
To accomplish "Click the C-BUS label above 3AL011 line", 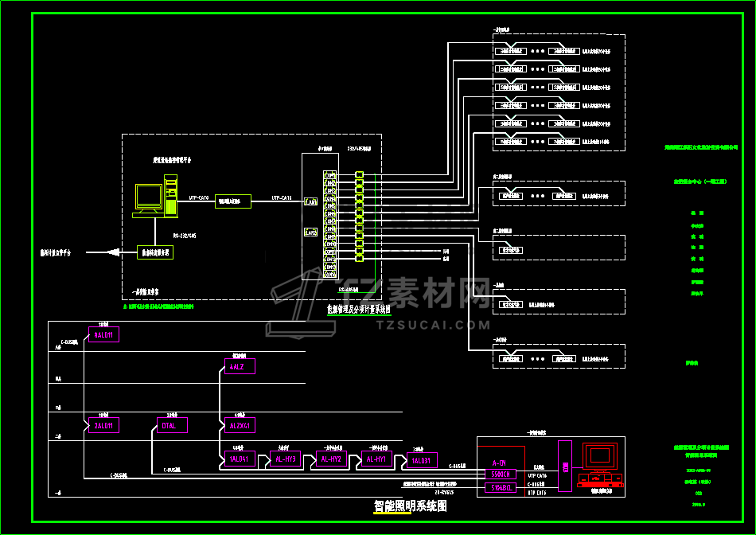I will click(x=69, y=342).
